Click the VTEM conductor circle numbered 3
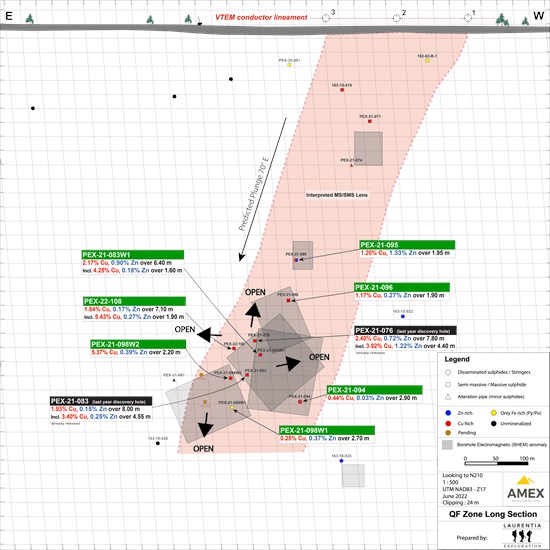550x550 pixels. coord(326,18)
